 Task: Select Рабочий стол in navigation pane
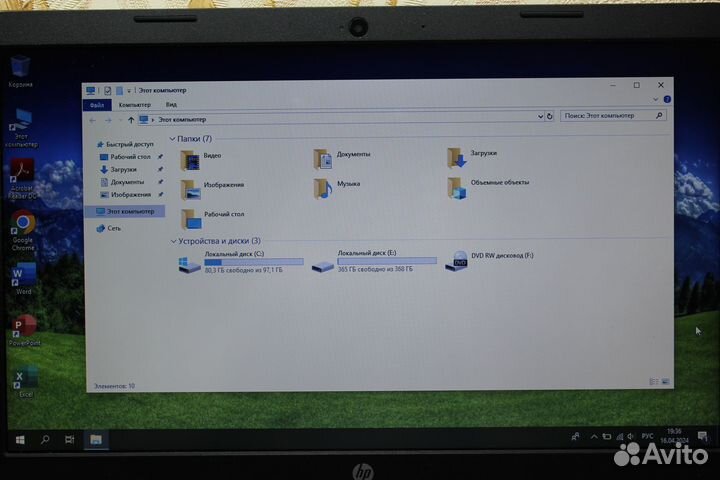coord(125,157)
